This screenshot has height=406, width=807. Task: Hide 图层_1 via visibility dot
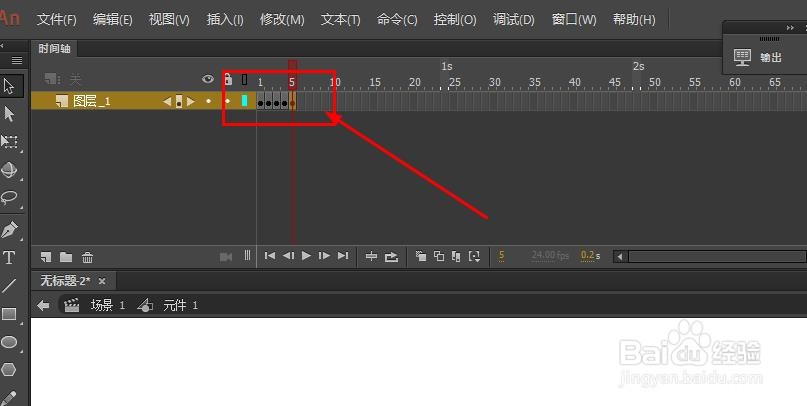point(208,101)
